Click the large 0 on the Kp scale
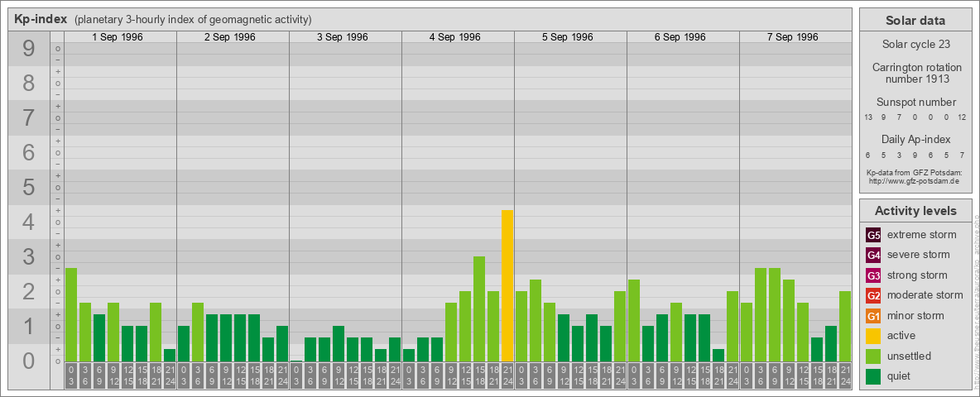The width and height of the screenshot is (980, 397). tap(28, 361)
